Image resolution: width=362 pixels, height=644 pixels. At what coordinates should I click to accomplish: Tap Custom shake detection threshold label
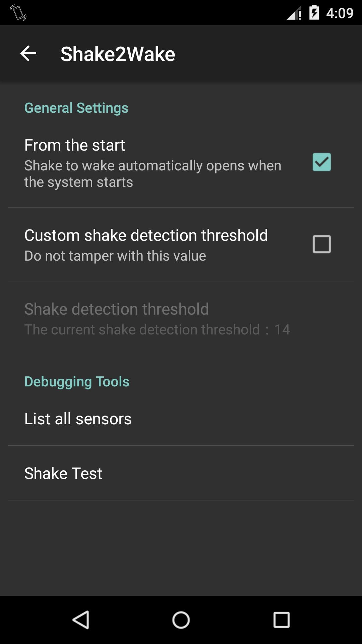coord(146,235)
